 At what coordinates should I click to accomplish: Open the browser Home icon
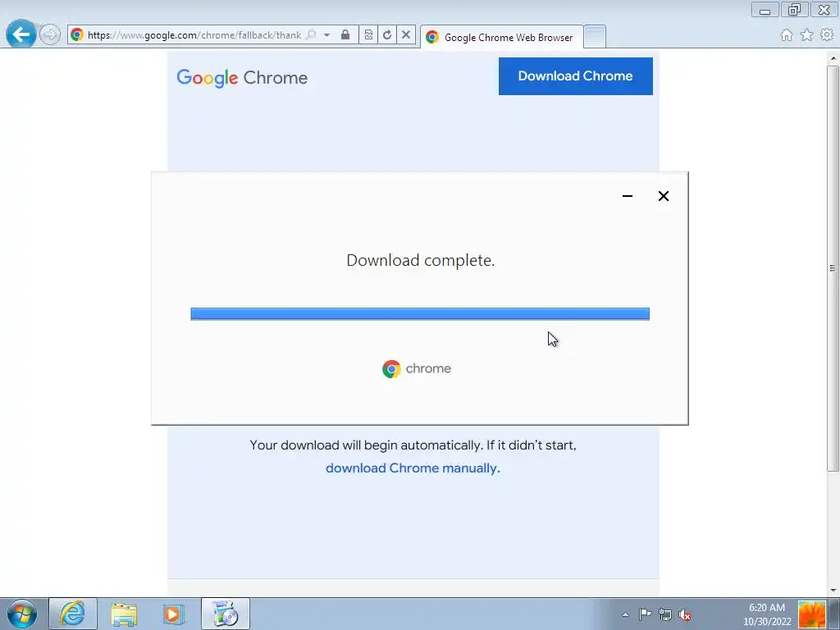[x=787, y=34]
